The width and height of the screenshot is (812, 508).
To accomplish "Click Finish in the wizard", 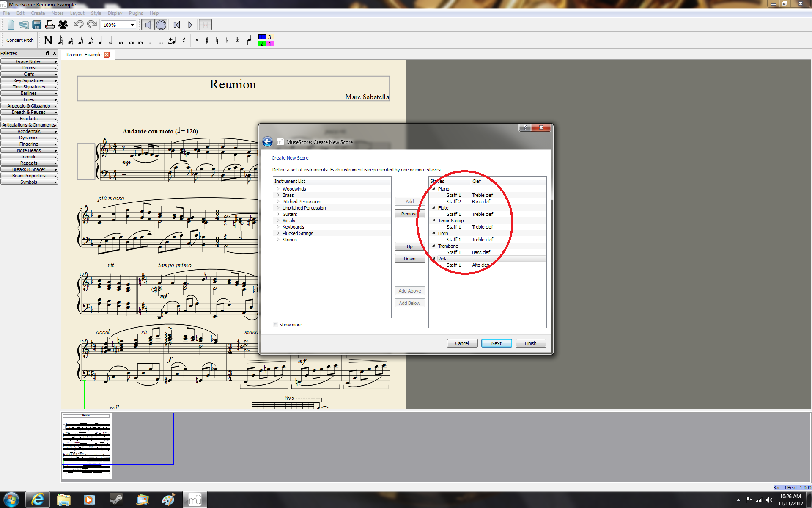I will 531,343.
